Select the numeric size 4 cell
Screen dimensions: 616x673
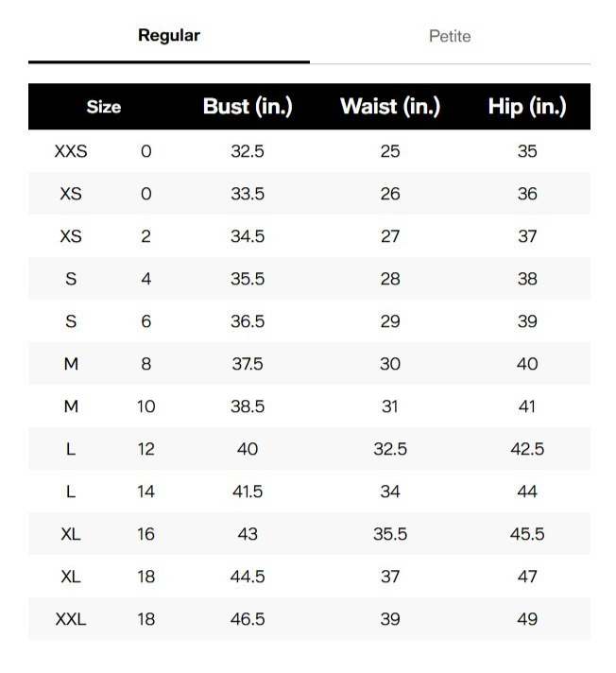pyautogui.click(x=145, y=279)
